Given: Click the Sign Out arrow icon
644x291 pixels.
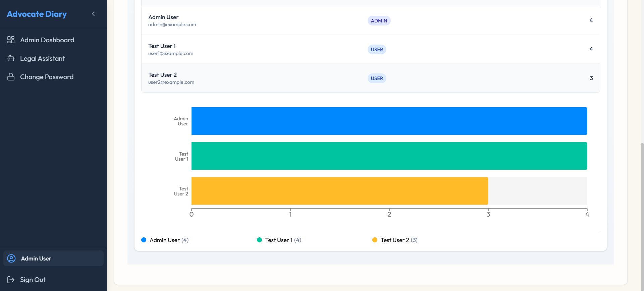Looking at the screenshot, I should click(11, 280).
